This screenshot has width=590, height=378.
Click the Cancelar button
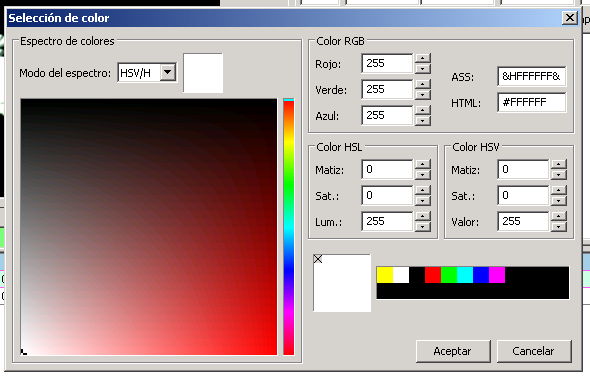[534, 351]
